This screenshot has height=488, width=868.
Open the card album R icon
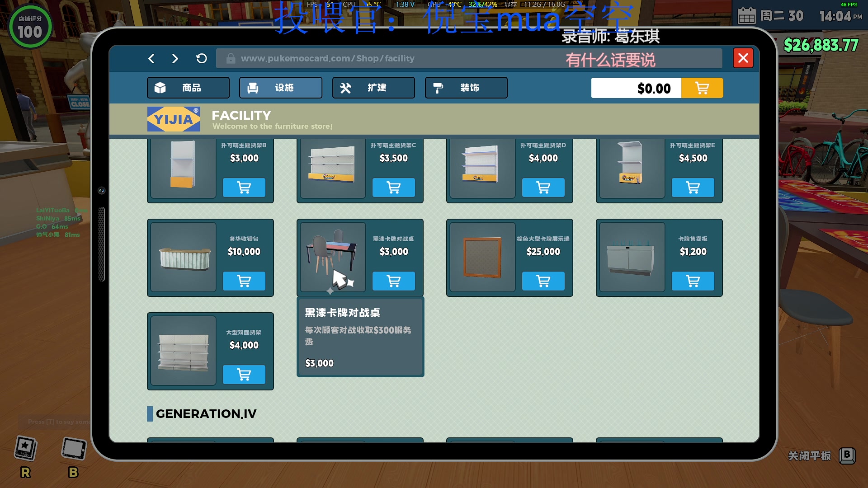tap(25, 448)
